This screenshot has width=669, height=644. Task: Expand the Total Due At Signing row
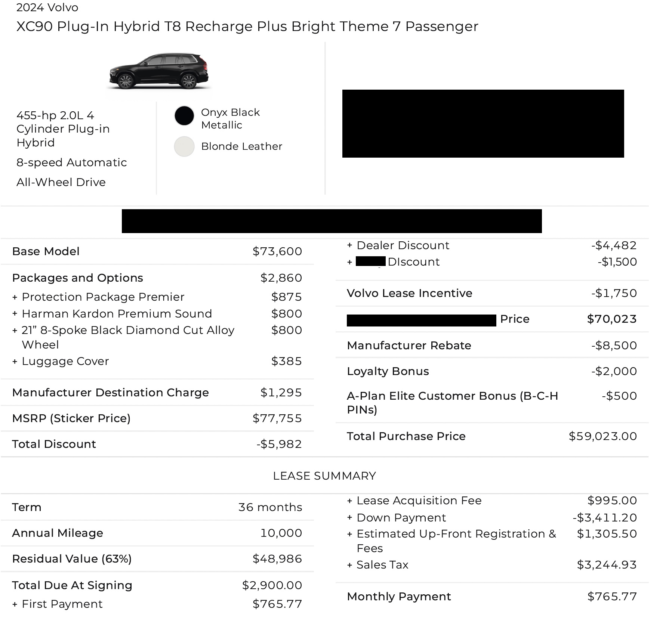(157, 585)
